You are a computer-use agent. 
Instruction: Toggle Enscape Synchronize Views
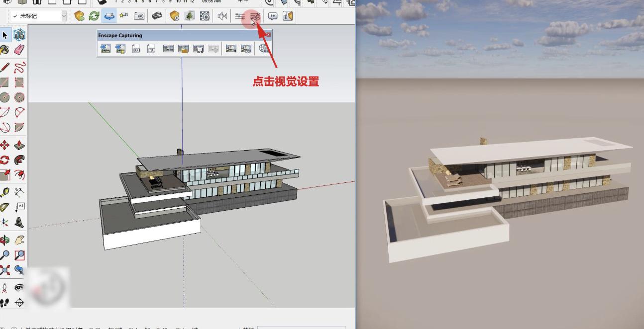pos(109,16)
